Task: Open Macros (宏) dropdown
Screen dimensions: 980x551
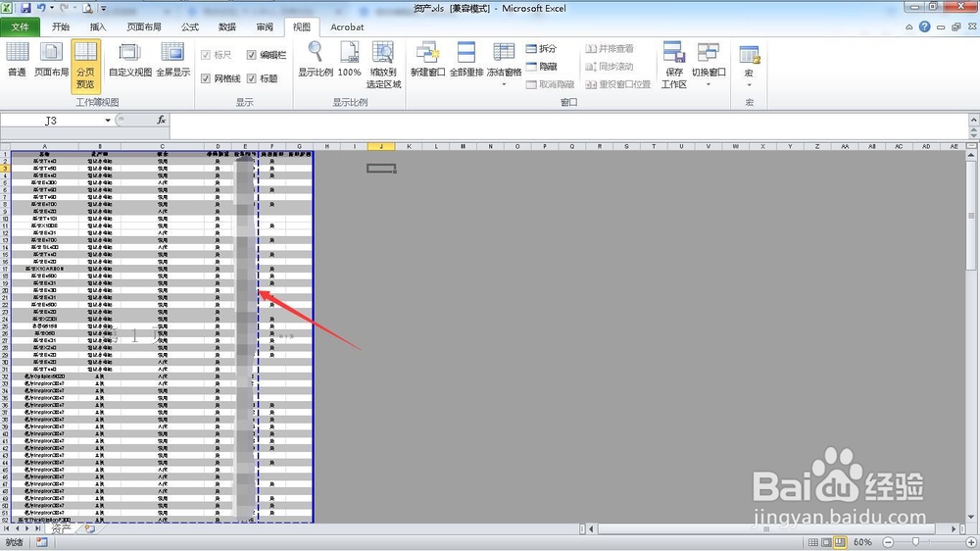Action: pyautogui.click(x=749, y=67)
